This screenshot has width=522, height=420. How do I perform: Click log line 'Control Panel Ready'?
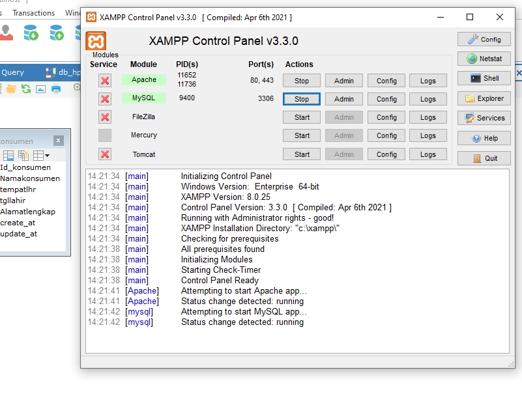[x=220, y=281]
